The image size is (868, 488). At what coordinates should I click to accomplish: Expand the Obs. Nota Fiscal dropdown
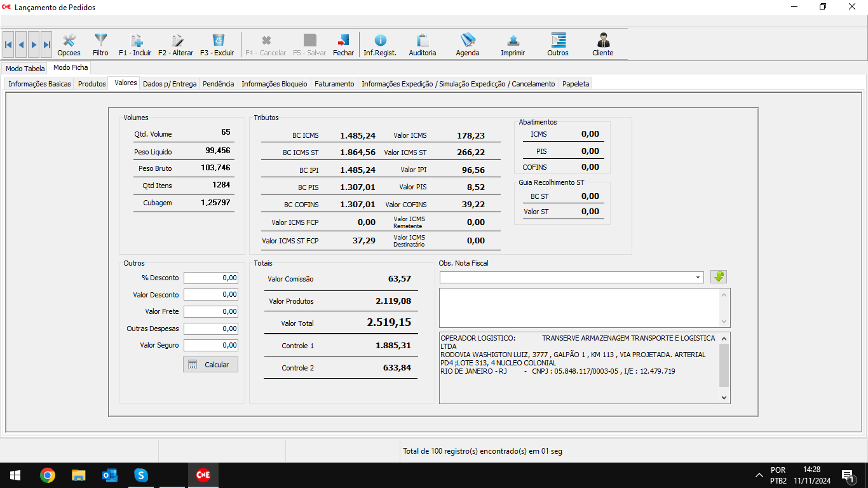698,278
